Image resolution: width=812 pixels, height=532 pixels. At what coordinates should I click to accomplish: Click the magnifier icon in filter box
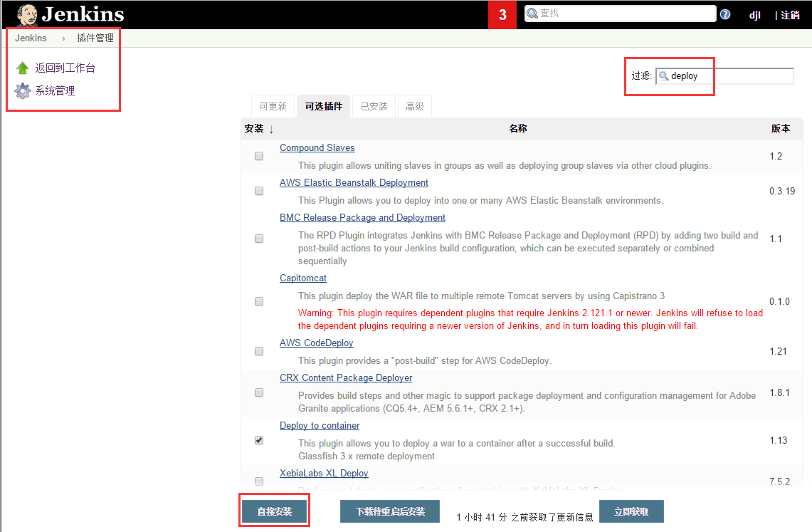[x=663, y=76]
